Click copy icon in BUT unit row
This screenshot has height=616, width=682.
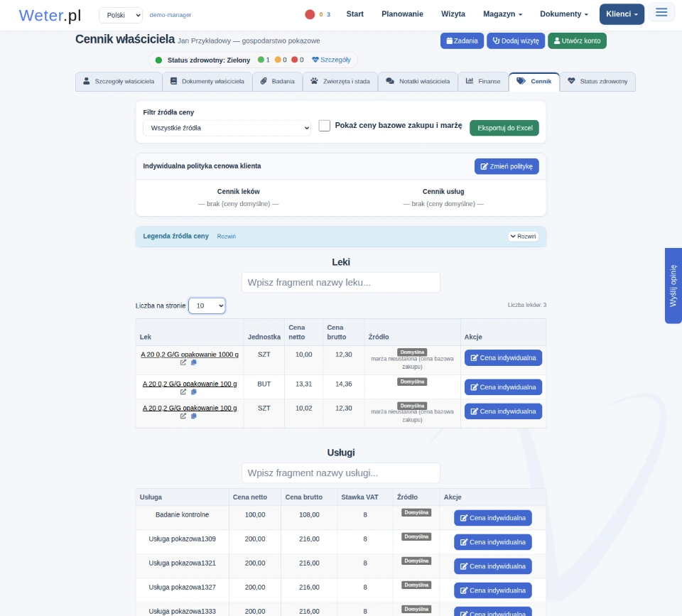193,392
